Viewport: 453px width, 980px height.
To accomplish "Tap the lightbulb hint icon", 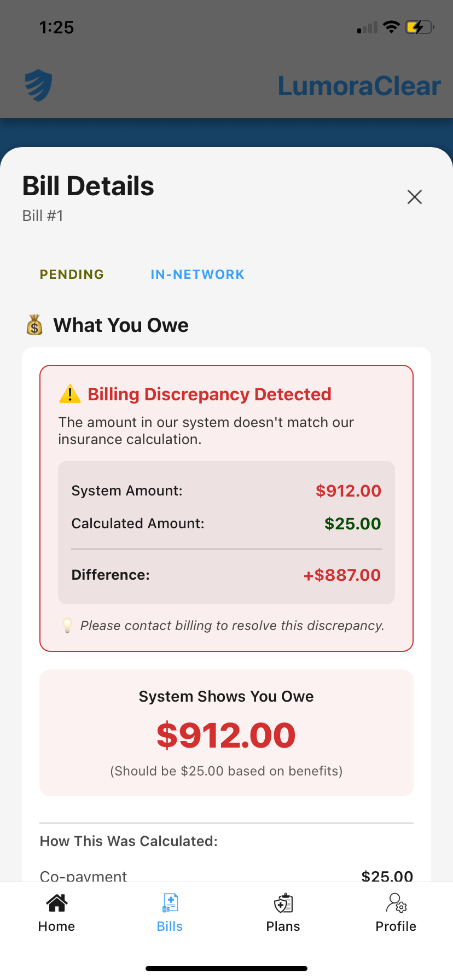I will pyautogui.click(x=67, y=625).
